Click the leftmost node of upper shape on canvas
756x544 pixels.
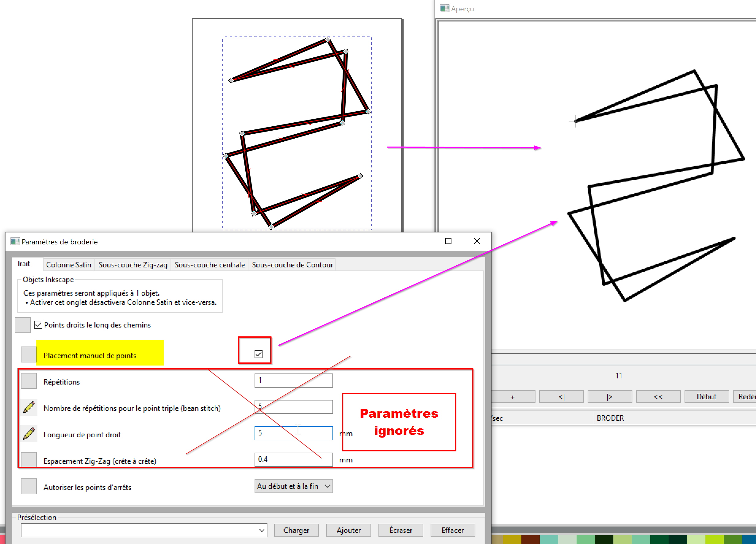[231, 80]
